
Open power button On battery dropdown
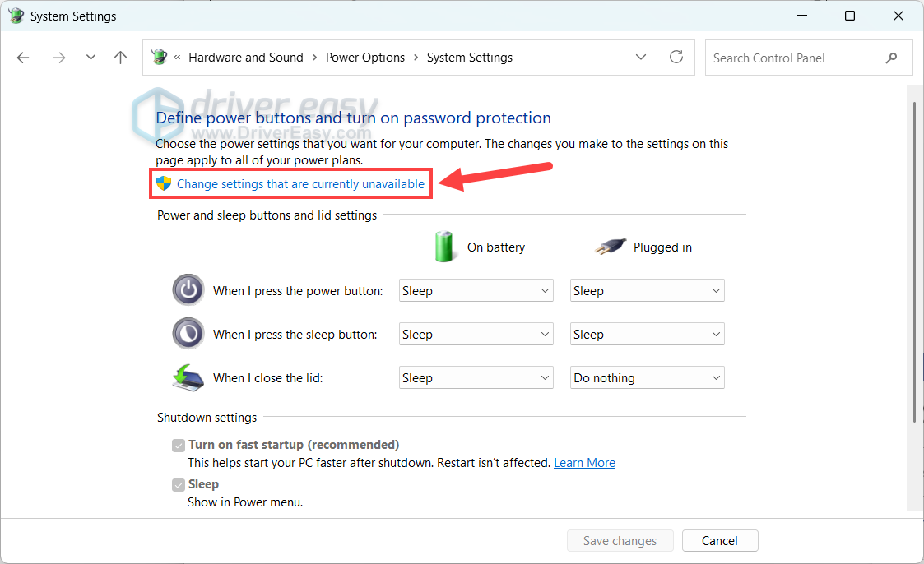[x=476, y=291]
